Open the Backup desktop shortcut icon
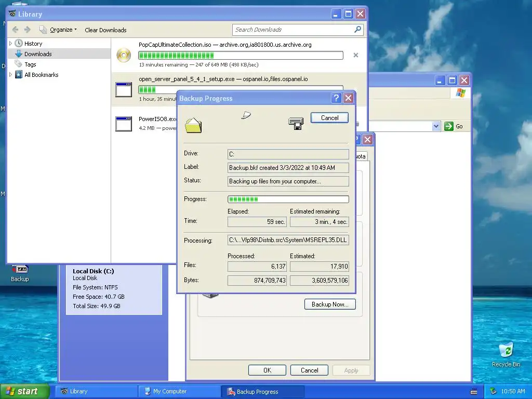532x399 pixels. pyautogui.click(x=20, y=273)
